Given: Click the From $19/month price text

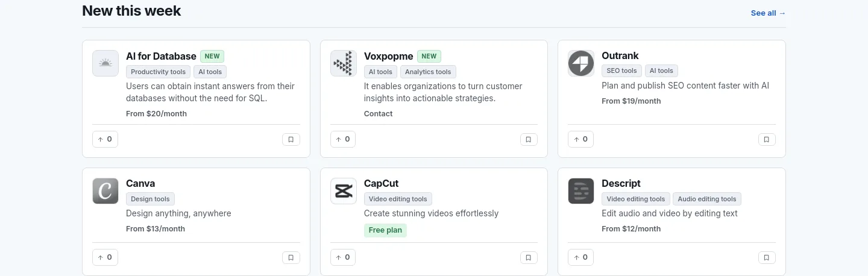Looking at the screenshot, I should (x=631, y=101).
